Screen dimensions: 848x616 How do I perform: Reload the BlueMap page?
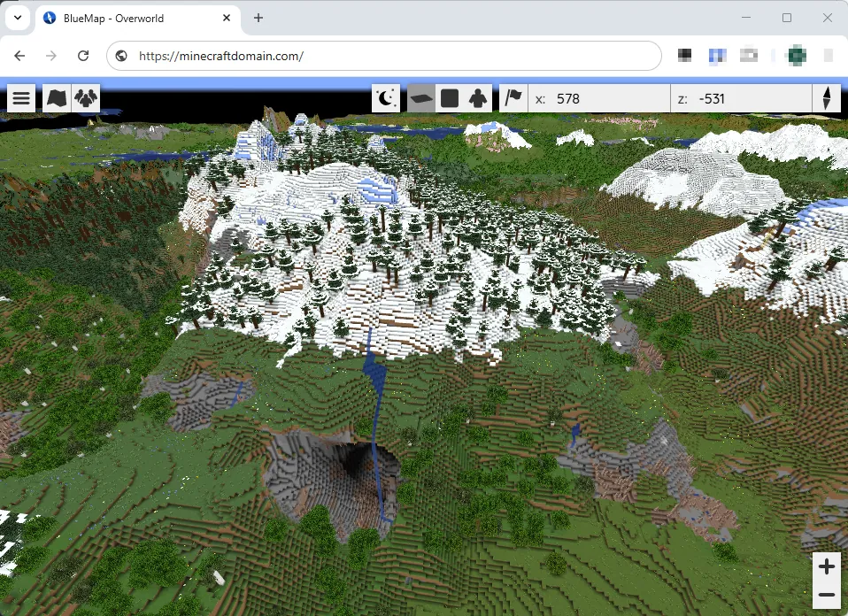(83, 55)
